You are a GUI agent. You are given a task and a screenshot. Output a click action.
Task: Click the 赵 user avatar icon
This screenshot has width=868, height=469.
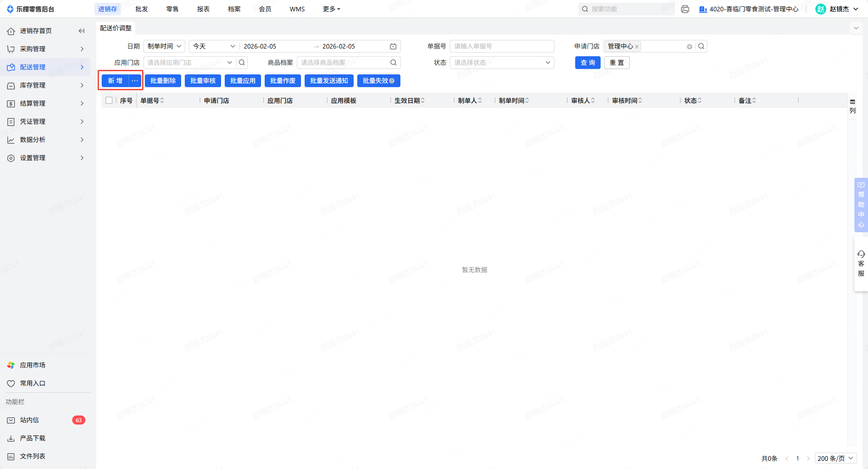pyautogui.click(x=821, y=9)
